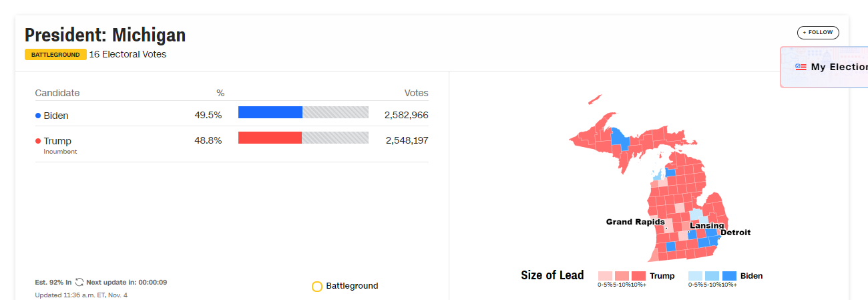Click the Detroit label on the map
Image resolution: width=868 pixels, height=300 pixels.
[x=735, y=233]
